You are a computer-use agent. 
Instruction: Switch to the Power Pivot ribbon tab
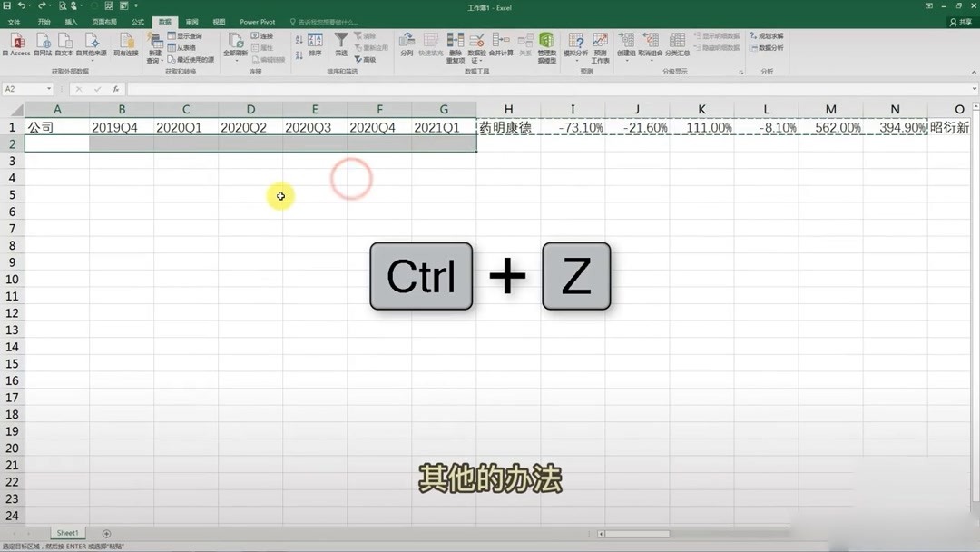click(259, 22)
